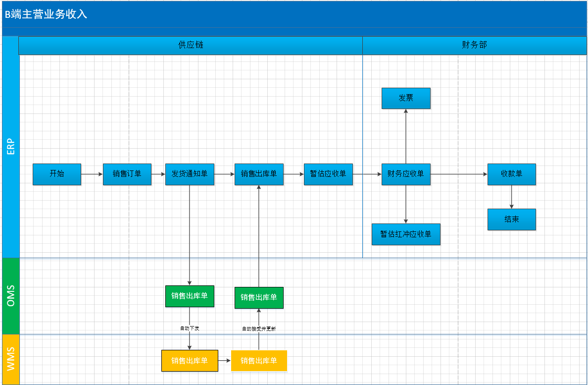Click the 发票 box
Viewport: 588px width, 385px height.
[406, 98]
